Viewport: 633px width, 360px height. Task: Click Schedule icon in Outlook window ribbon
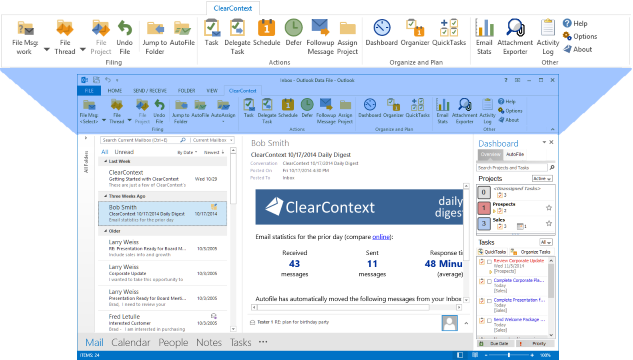point(288,105)
